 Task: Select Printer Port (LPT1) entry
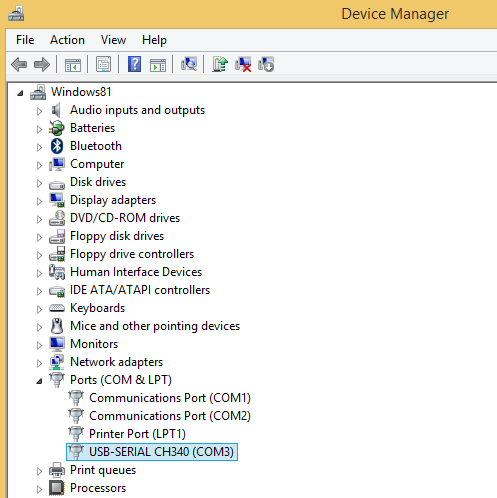[x=137, y=434]
